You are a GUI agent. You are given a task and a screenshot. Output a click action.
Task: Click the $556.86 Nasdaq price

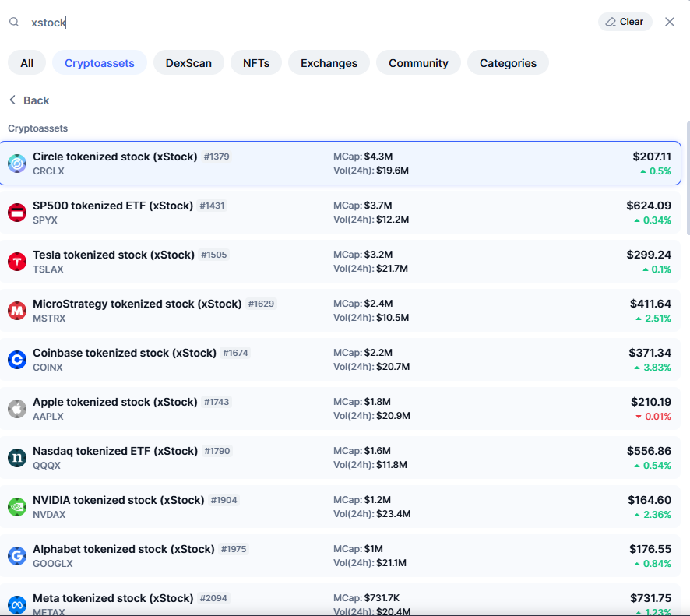[649, 451]
